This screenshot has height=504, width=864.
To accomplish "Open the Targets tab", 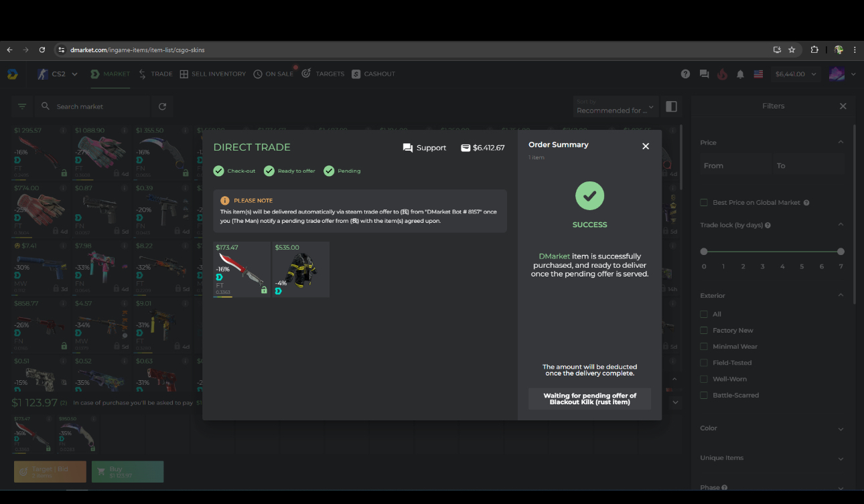I will pos(323,74).
